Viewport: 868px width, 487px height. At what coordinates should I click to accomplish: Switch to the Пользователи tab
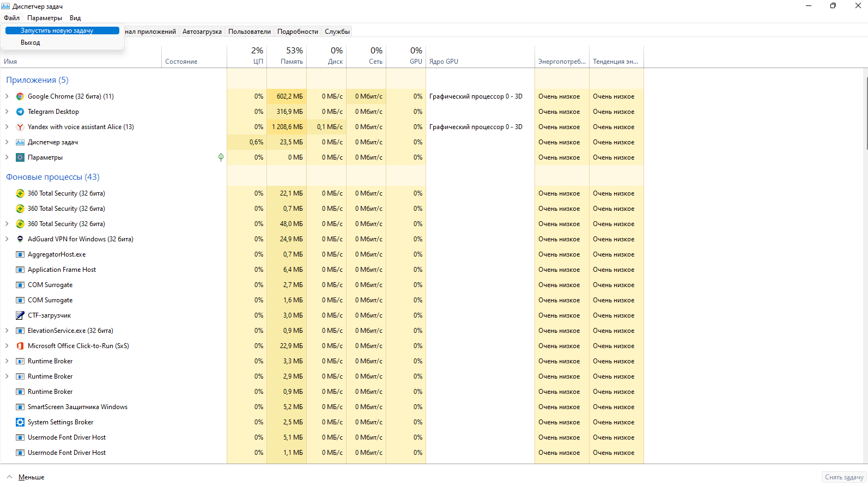click(250, 32)
